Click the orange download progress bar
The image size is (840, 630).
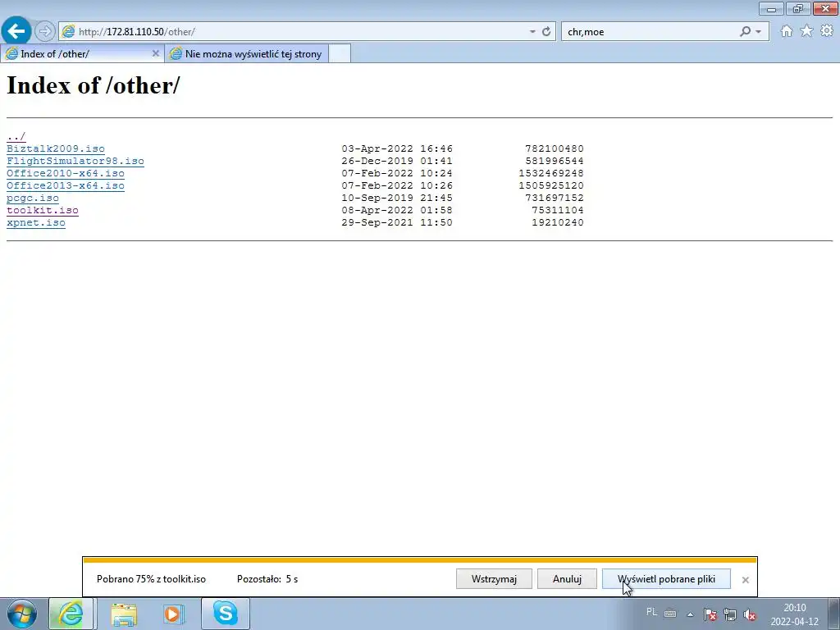pyautogui.click(x=420, y=560)
